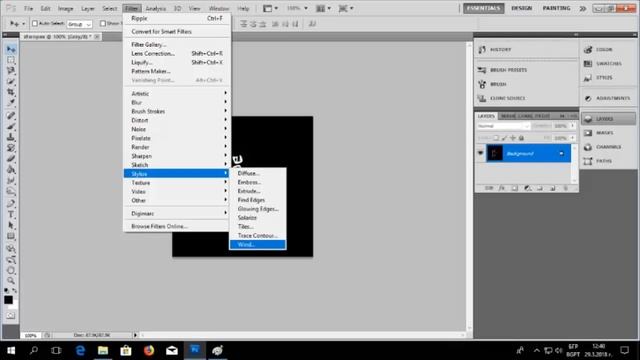Hide the Background layer eye icon
Screen dimensions: 640x360
point(480,153)
